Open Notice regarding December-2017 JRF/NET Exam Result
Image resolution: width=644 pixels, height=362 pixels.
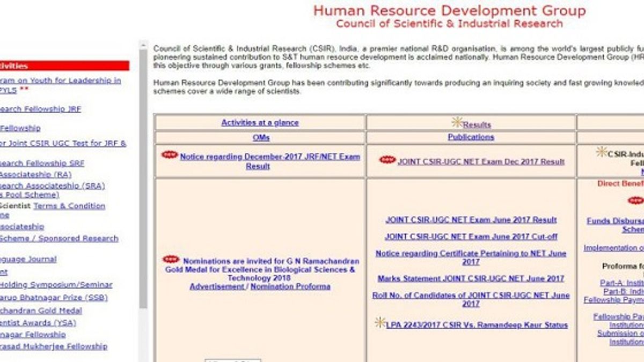[x=270, y=161]
